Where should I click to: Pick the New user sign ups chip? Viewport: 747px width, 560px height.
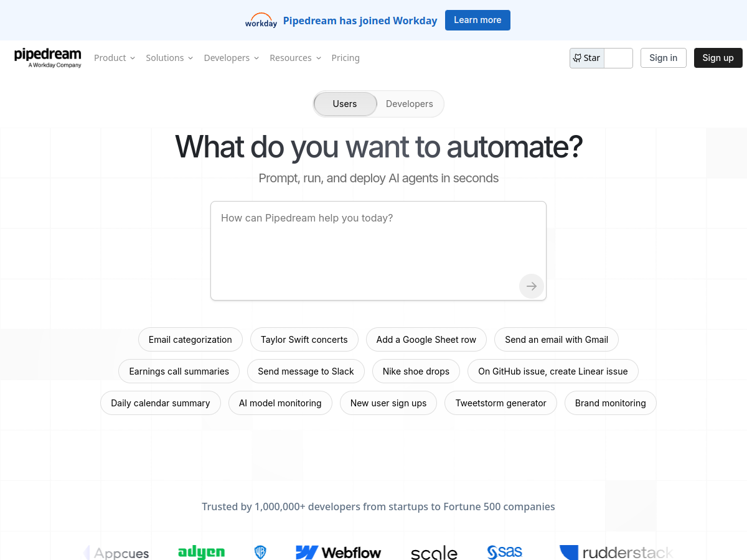(388, 403)
